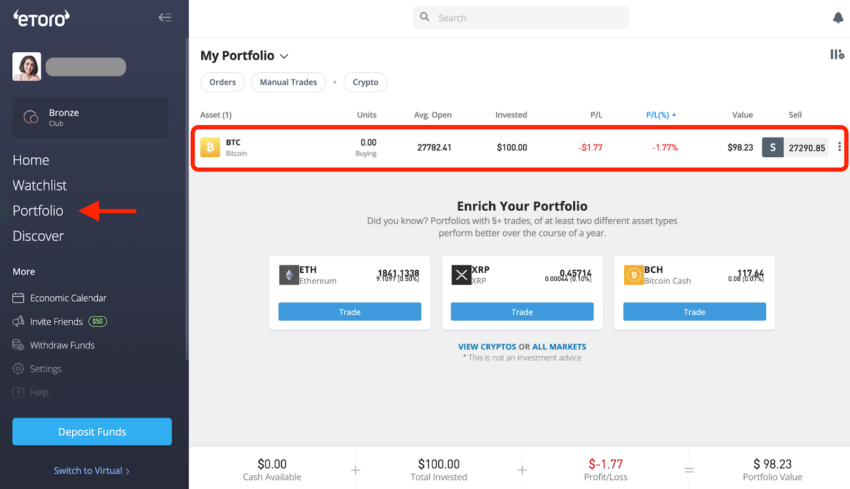Click the VIEW CRYPTOS link
Viewport: 850px width, 489px height.
click(x=487, y=346)
